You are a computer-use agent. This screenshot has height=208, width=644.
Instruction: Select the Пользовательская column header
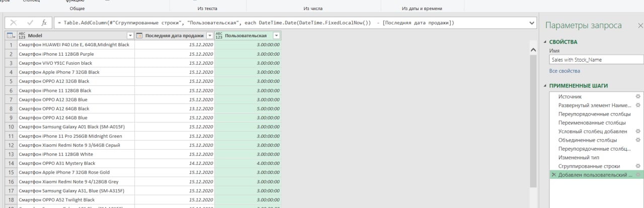248,36
